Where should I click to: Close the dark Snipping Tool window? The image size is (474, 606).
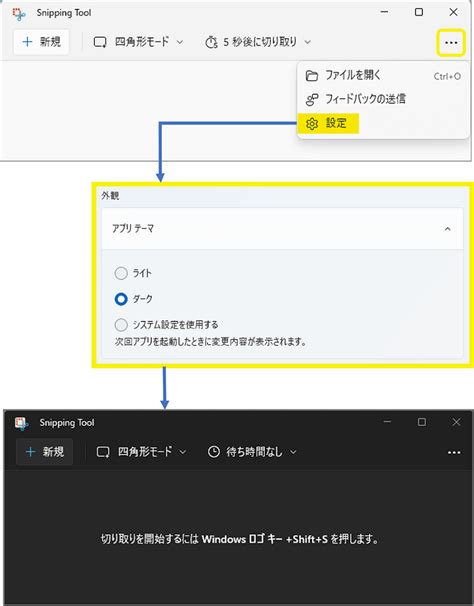pyautogui.click(x=456, y=422)
